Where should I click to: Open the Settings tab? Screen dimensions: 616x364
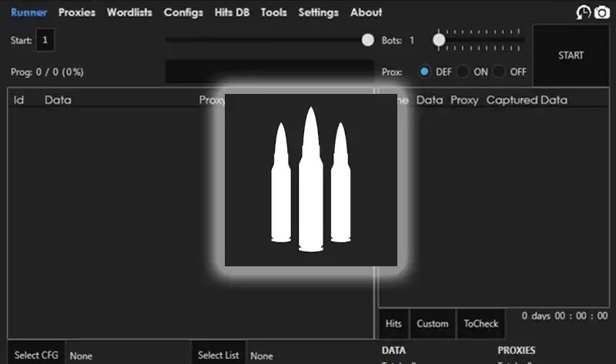coord(319,12)
